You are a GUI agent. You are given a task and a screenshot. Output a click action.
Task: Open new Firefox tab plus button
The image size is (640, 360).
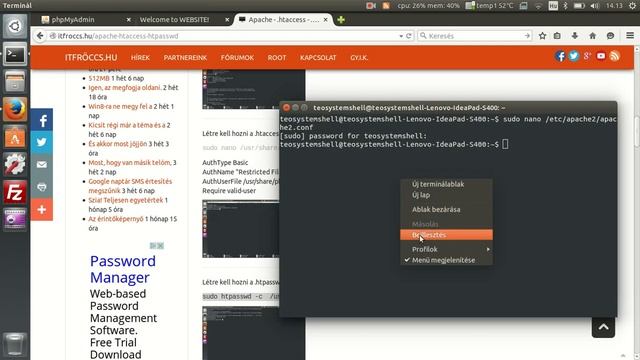pyautogui.click(x=341, y=20)
